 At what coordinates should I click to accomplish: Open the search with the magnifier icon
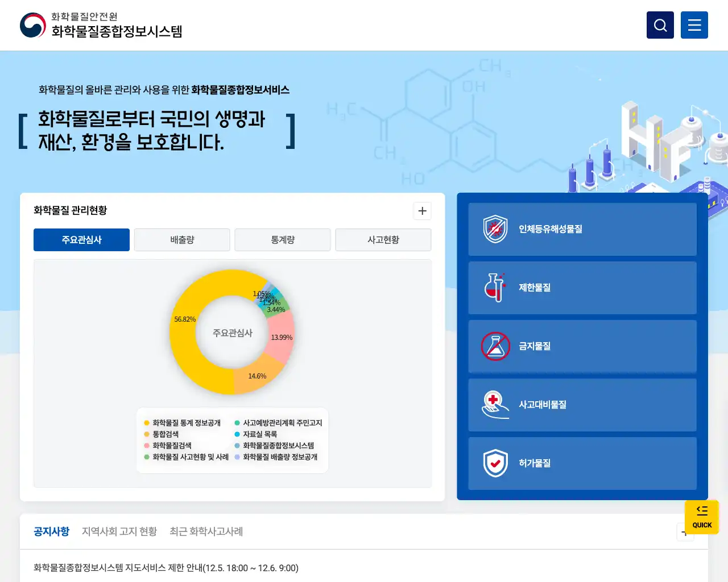click(660, 24)
